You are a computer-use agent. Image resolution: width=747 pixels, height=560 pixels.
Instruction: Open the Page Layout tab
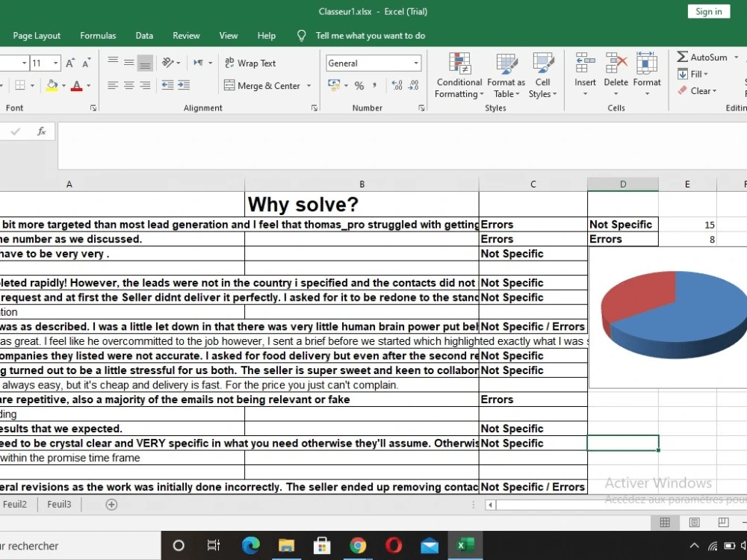[x=37, y=36]
